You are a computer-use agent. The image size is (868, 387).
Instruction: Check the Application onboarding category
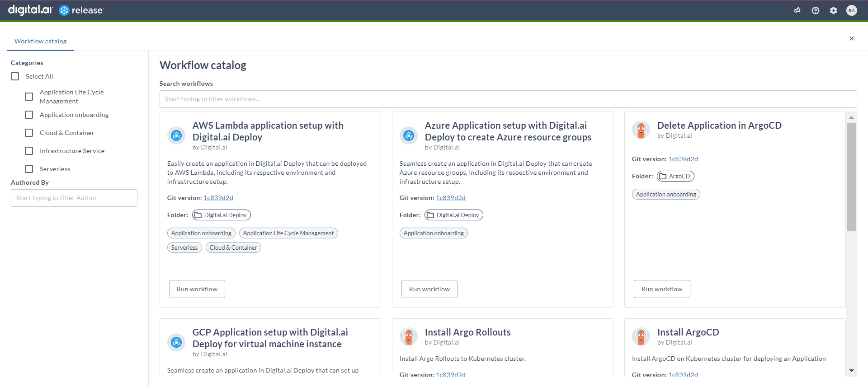coord(29,115)
